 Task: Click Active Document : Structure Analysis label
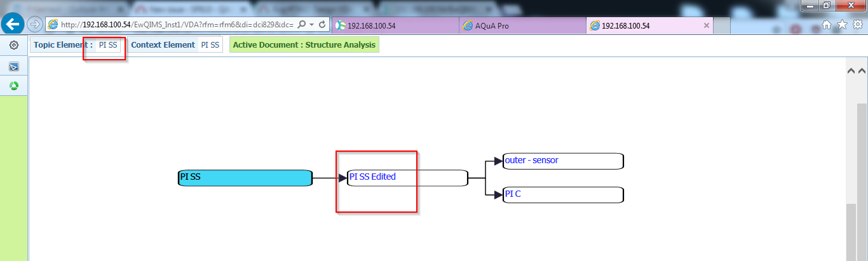click(304, 45)
